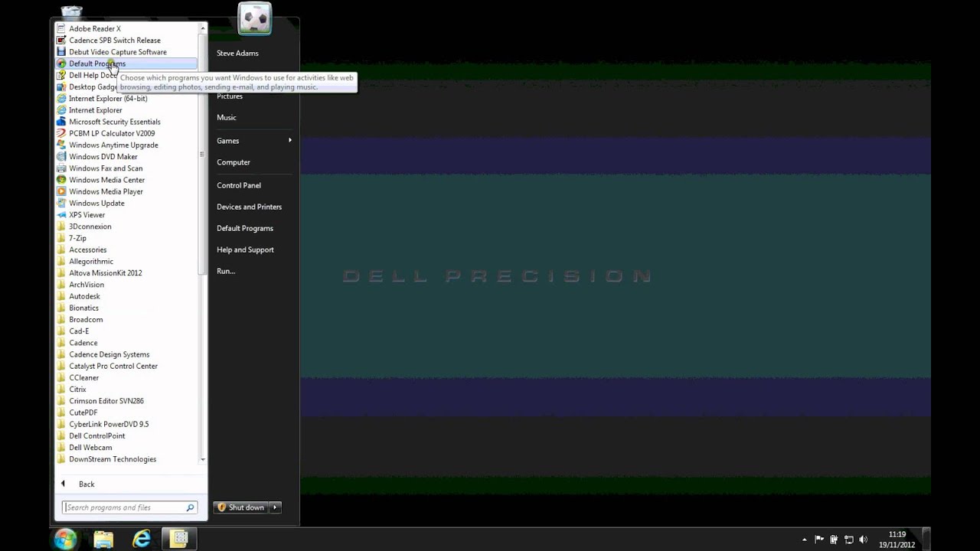
Task: Open Adobe Reader X program icon
Action: (61, 28)
